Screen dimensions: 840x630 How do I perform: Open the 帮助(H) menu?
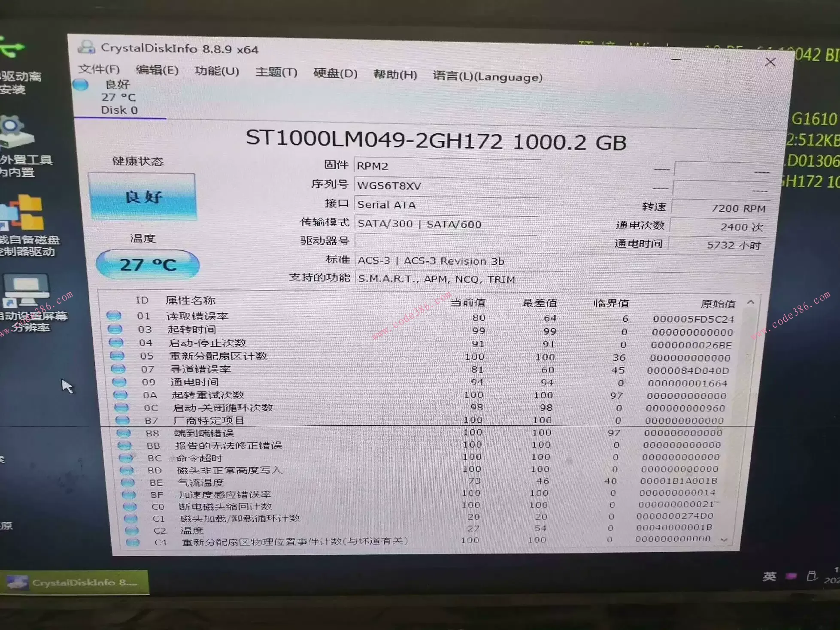pyautogui.click(x=395, y=75)
